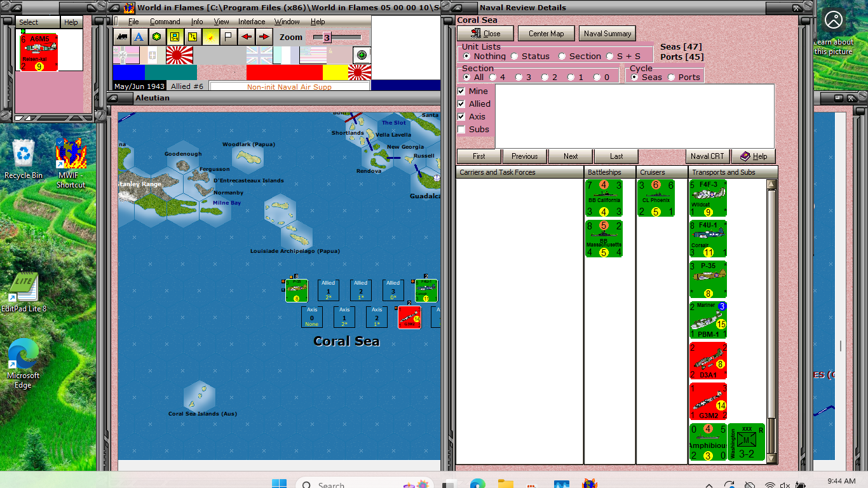Click the yellow '74' counter toolbar icon
The width and height of the screenshot is (868, 488).
pos(192,37)
